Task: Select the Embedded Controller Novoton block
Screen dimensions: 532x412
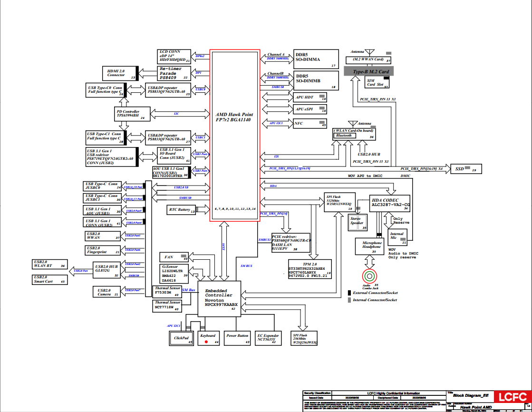Action: click(x=219, y=299)
